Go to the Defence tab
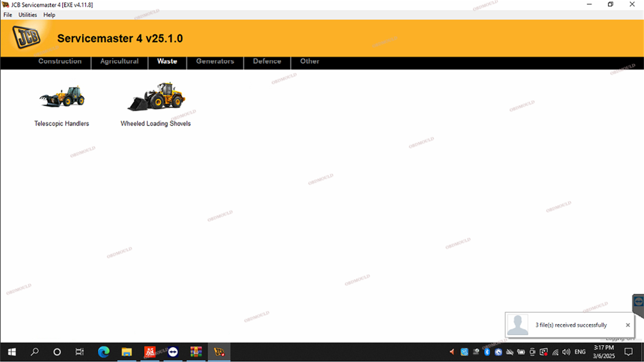The height and width of the screenshot is (362, 644). pyautogui.click(x=267, y=61)
